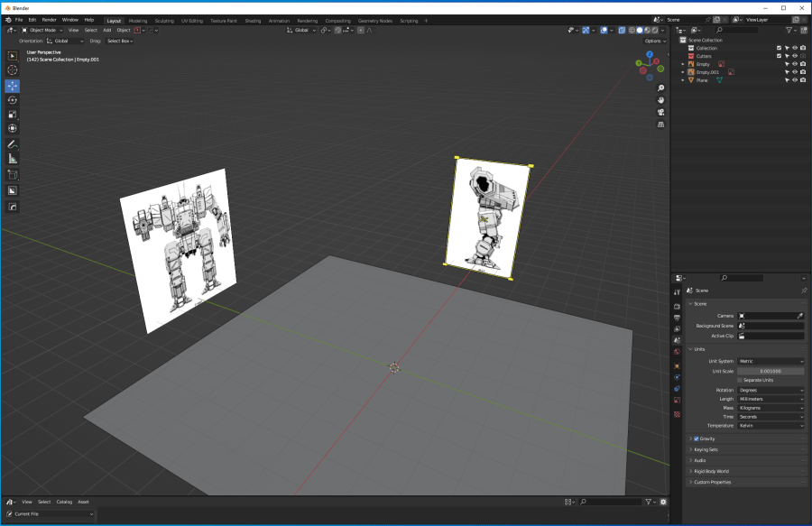Hide the Plane object with eye icon
This screenshot has height=526, width=812.
click(795, 80)
